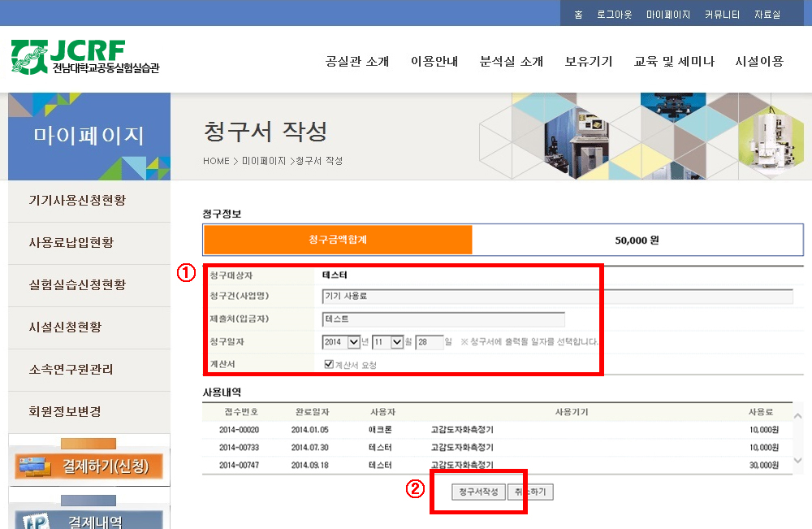Open 보유기기 in the main menu
812x529 pixels.
[589, 62]
